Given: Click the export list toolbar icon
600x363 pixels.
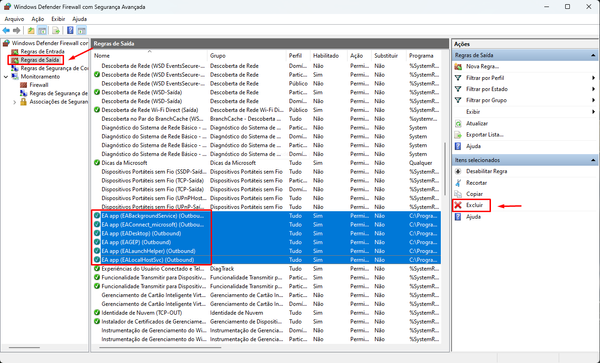Looking at the screenshot, I should click(x=56, y=30).
